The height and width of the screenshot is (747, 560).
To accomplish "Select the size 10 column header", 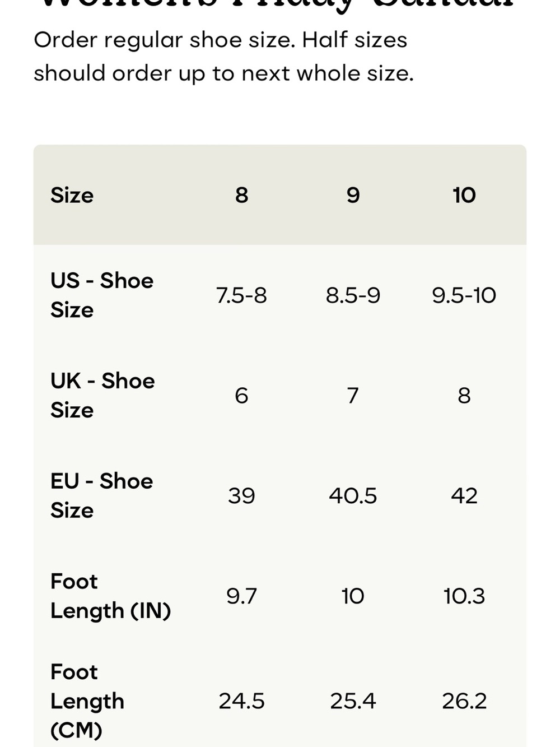I will coord(464,195).
